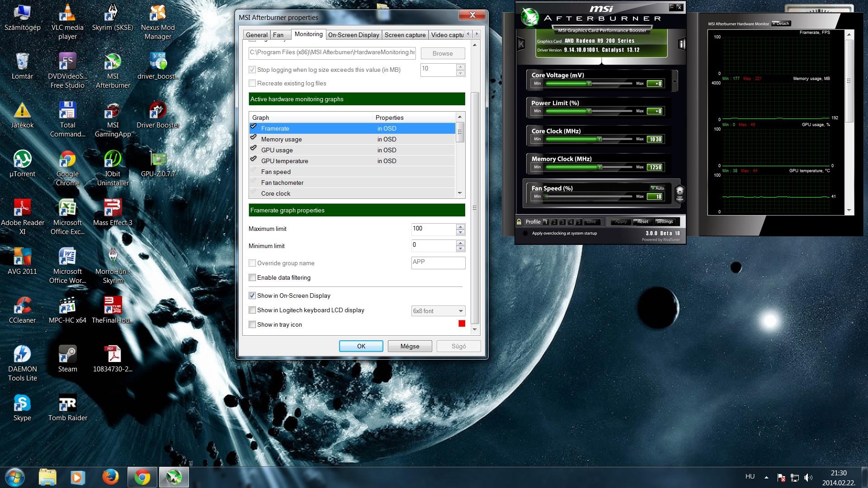
Task: Increase log size MB stepper value
Action: (x=461, y=67)
